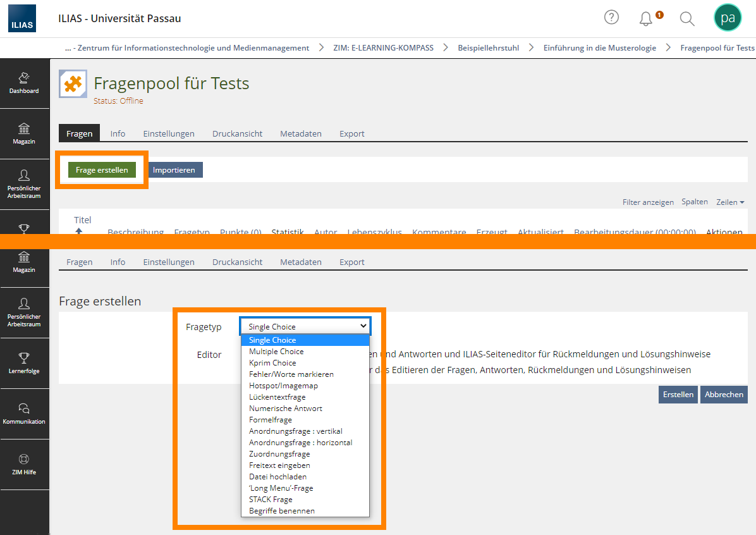This screenshot has height=535, width=756.
Task: Choose Begriffe benennen question type
Action: [305, 511]
